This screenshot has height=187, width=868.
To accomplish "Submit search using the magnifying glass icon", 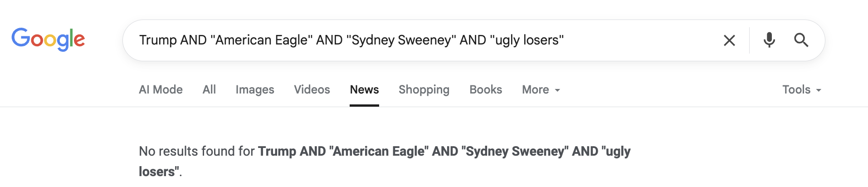I will (x=801, y=40).
